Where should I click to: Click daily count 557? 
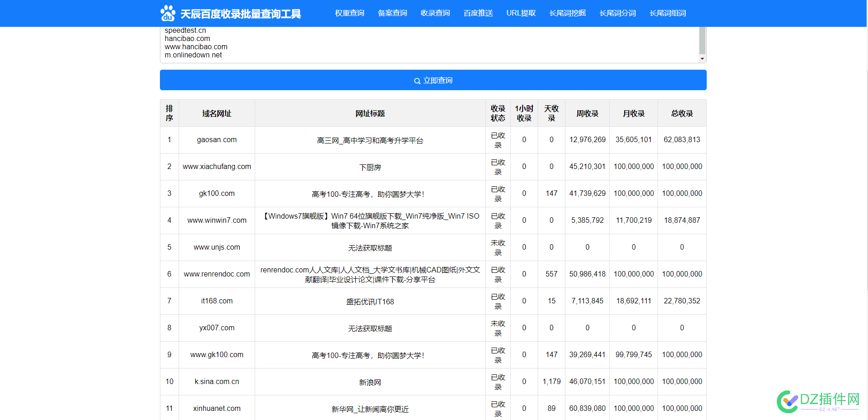click(551, 274)
